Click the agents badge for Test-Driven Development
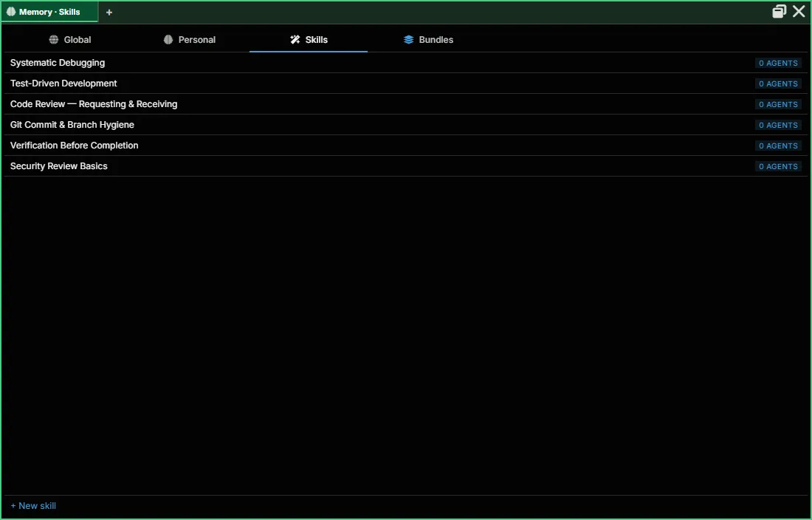Image resolution: width=812 pixels, height=520 pixels. coord(778,84)
